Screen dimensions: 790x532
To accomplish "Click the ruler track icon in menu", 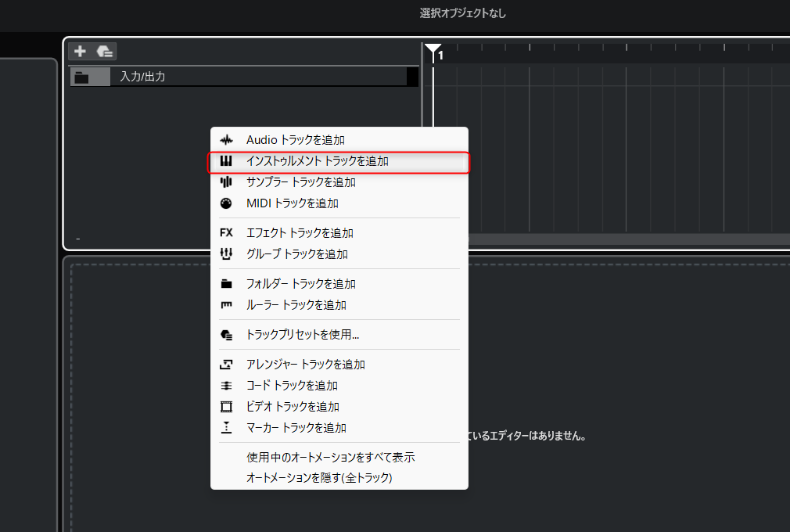I will click(226, 305).
